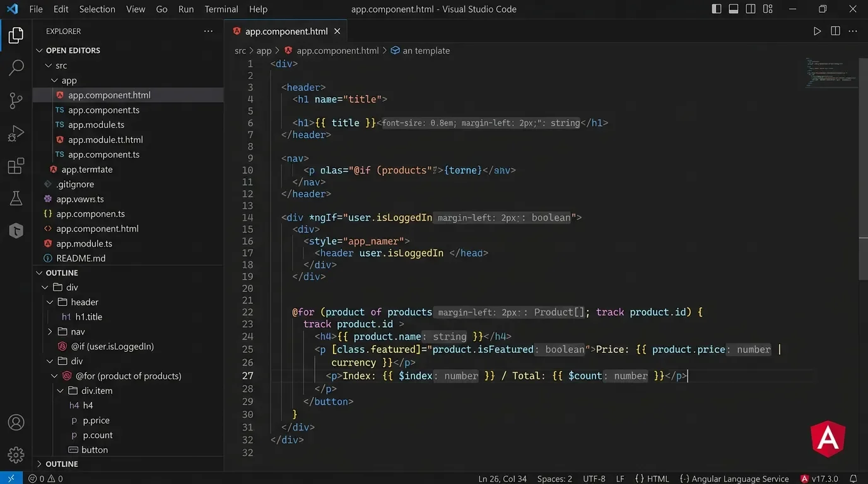Open the View menu
The height and width of the screenshot is (484, 868).
[136, 9]
